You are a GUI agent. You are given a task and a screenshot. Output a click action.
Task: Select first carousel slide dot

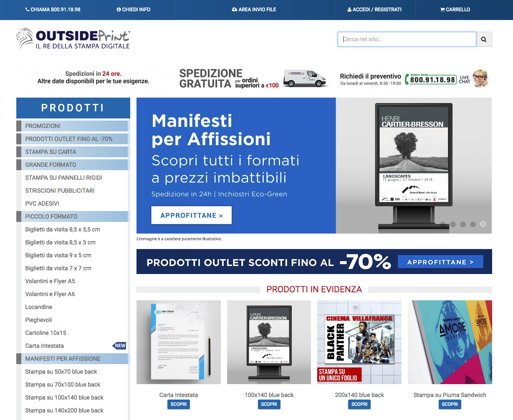[x=443, y=224]
